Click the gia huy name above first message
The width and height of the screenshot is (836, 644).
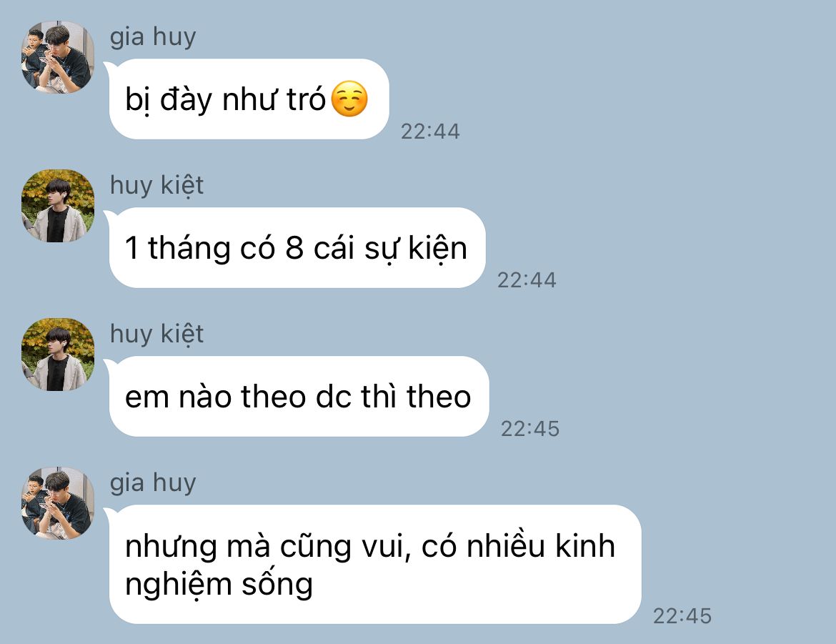(x=153, y=37)
